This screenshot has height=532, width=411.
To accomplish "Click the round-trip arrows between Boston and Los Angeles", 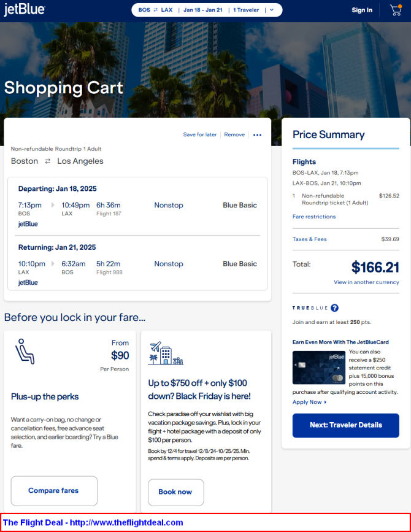I will coord(48,161).
